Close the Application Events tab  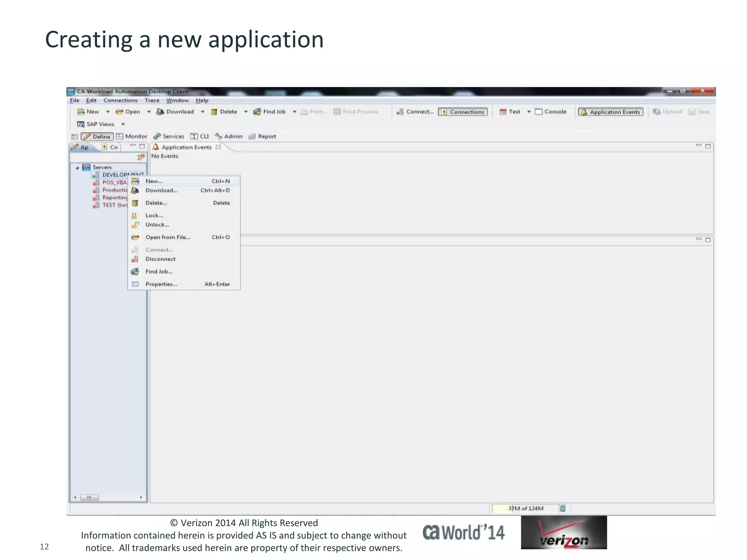218,147
